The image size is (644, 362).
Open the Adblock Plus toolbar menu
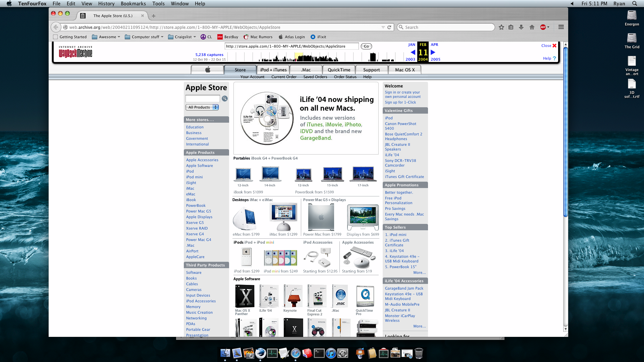click(x=543, y=27)
